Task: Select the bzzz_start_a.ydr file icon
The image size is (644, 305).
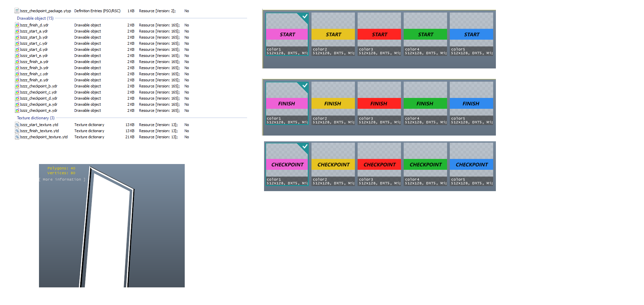Action: pos(17,31)
